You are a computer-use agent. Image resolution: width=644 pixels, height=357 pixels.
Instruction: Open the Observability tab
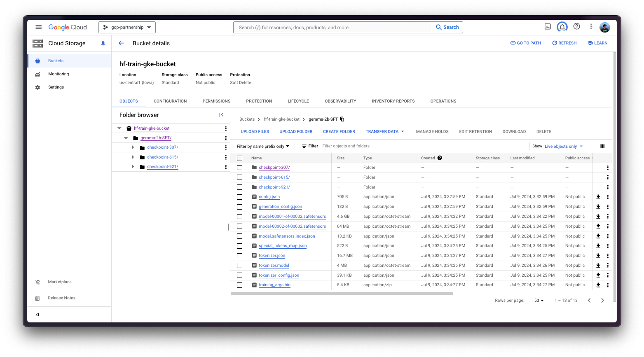click(x=340, y=101)
